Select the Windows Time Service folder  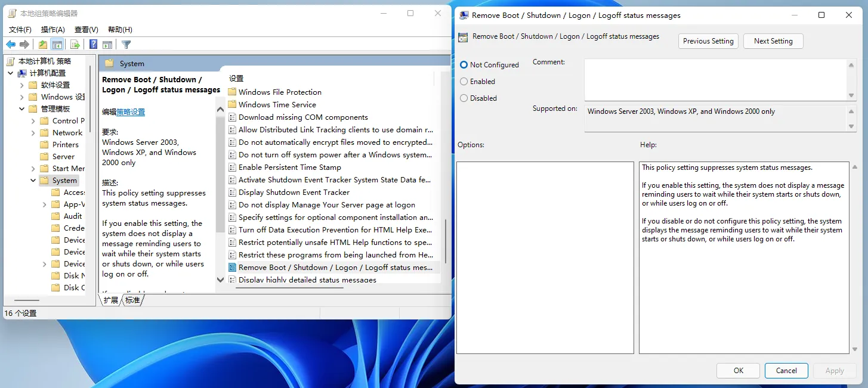[277, 104]
